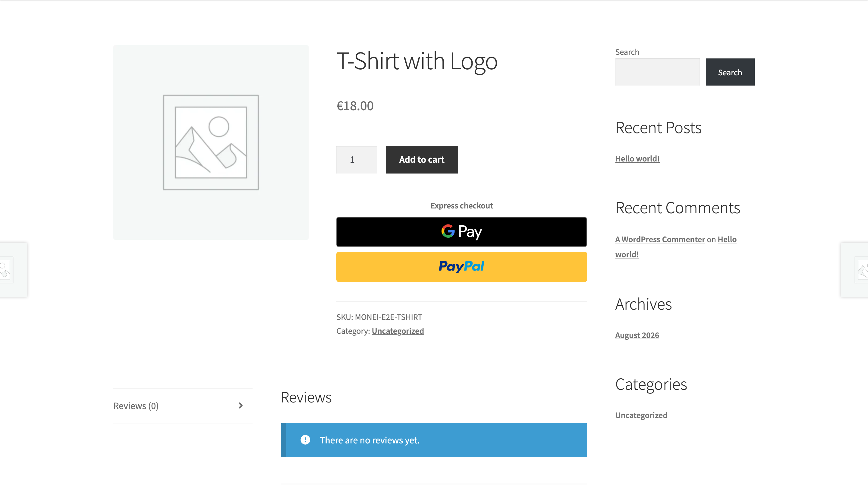Open Uncategorized under Categories sidebar
Image resolution: width=868 pixels, height=485 pixels.
641,415
